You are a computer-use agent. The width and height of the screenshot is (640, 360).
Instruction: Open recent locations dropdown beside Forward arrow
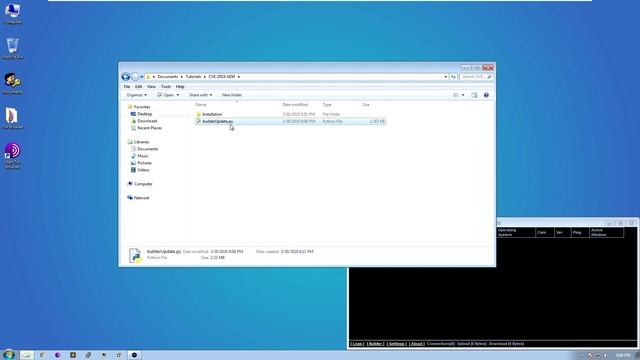click(x=142, y=77)
